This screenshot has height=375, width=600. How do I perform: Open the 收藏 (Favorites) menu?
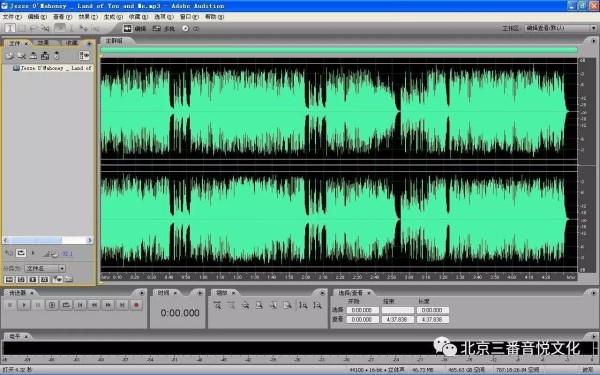[138, 17]
